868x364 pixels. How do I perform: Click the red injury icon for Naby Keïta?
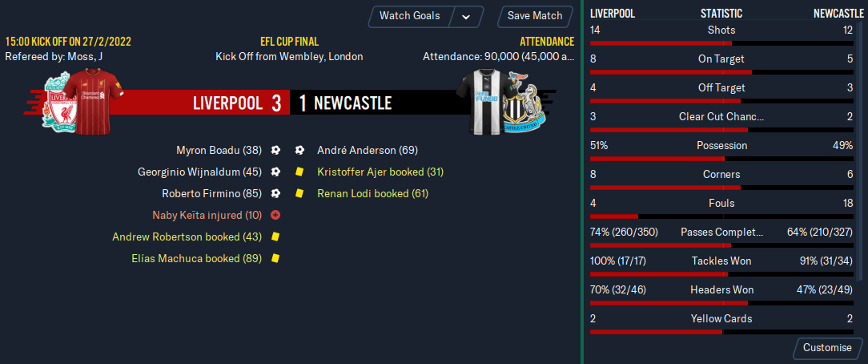[275, 215]
